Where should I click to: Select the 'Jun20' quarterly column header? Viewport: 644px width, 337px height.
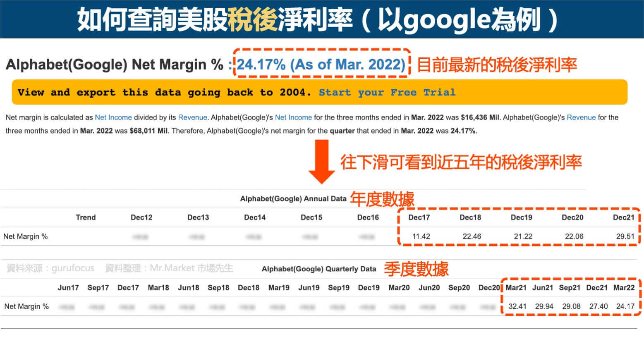429,288
